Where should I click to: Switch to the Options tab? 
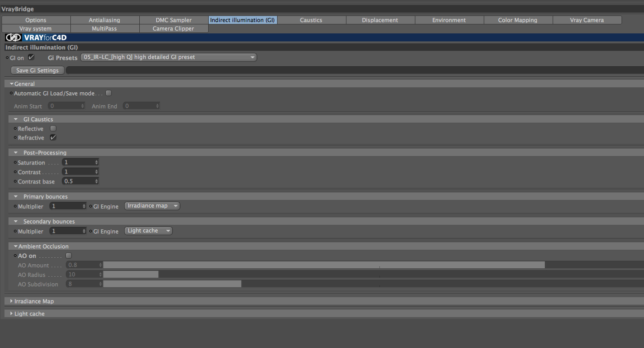tap(36, 20)
